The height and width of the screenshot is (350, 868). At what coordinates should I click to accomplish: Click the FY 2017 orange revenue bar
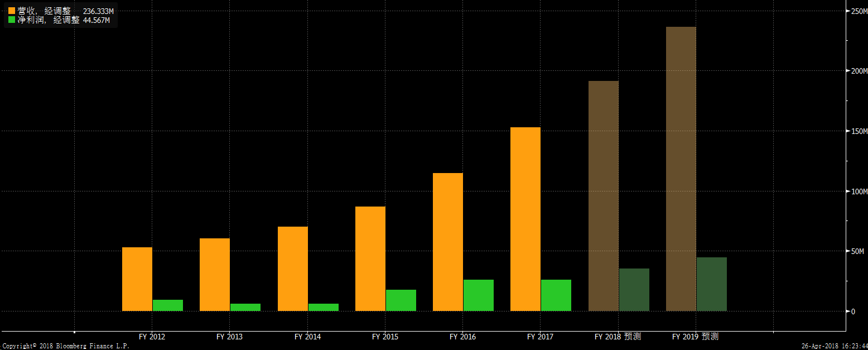coord(525,219)
